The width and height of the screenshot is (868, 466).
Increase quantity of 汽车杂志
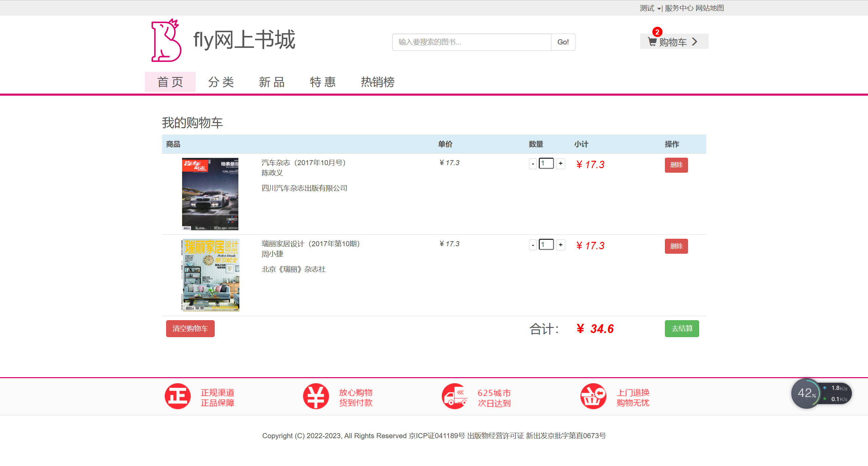561,163
